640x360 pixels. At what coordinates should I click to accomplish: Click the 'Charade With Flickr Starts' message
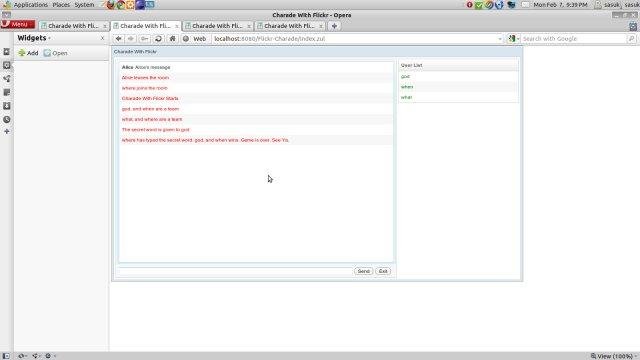[x=150, y=98]
